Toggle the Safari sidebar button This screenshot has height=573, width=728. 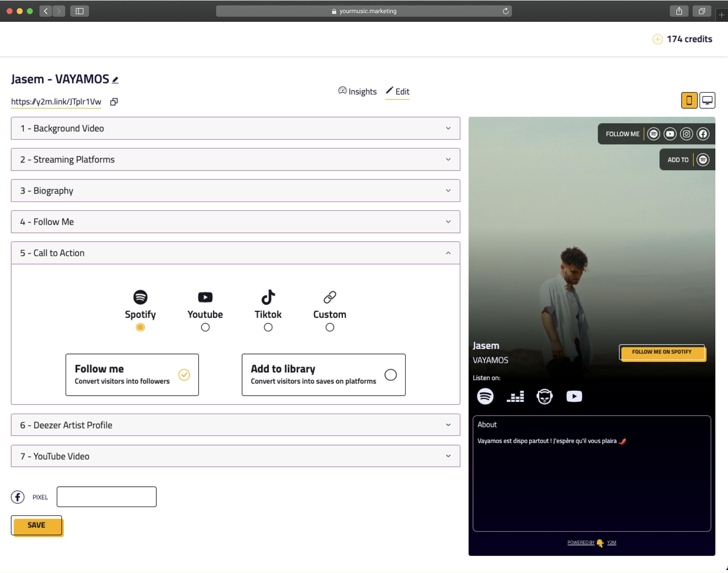pos(79,11)
